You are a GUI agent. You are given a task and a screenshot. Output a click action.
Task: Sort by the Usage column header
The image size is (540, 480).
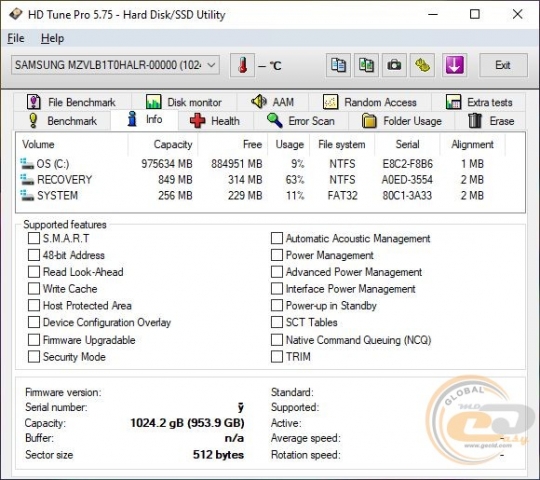click(x=289, y=144)
